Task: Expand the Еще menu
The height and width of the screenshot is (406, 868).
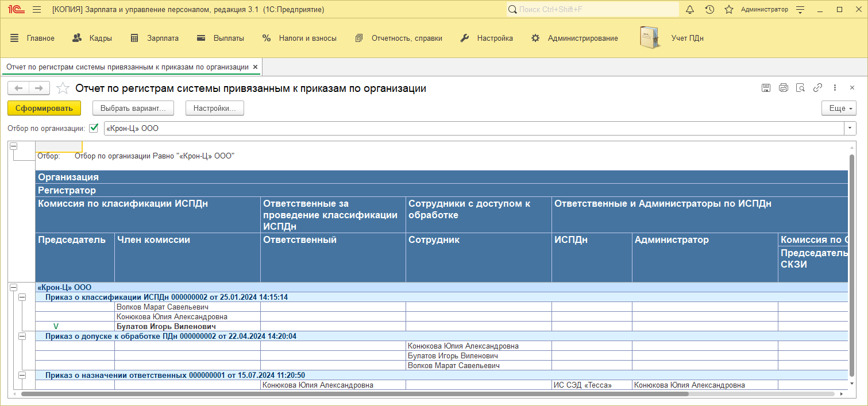Action: click(x=839, y=108)
